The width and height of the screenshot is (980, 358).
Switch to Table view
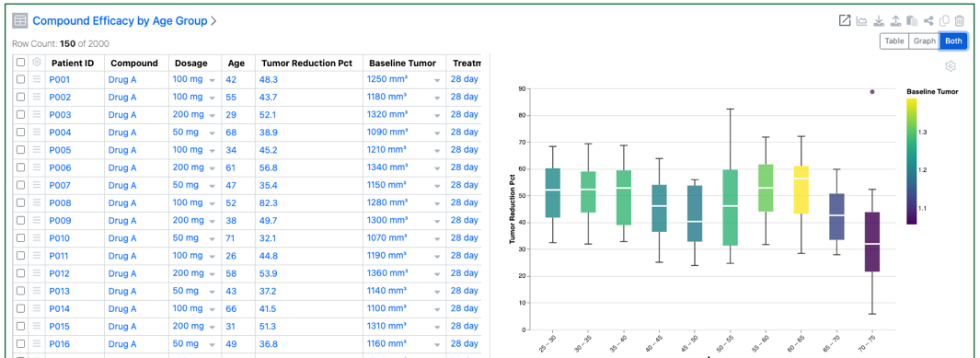894,41
